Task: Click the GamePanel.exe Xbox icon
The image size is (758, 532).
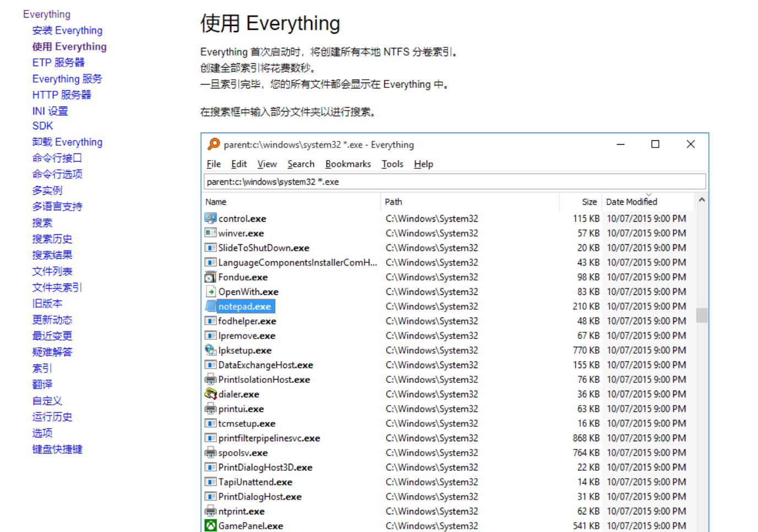Action: 211,525
